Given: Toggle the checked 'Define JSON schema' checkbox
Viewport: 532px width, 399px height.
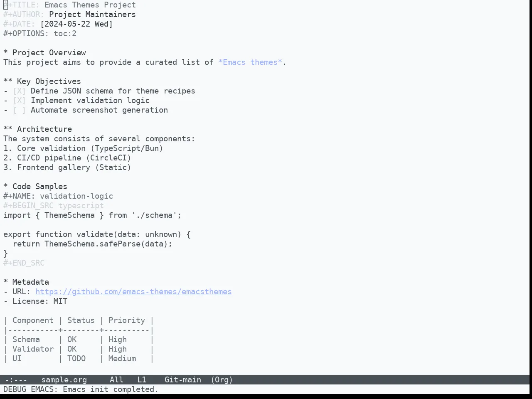Looking at the screenshot, I should 19,91.
